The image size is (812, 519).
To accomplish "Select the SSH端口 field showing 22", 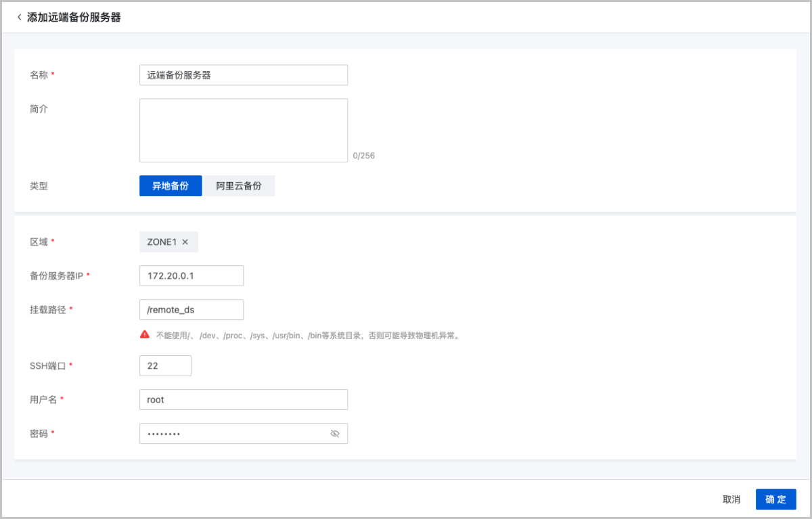I will 165,365.
